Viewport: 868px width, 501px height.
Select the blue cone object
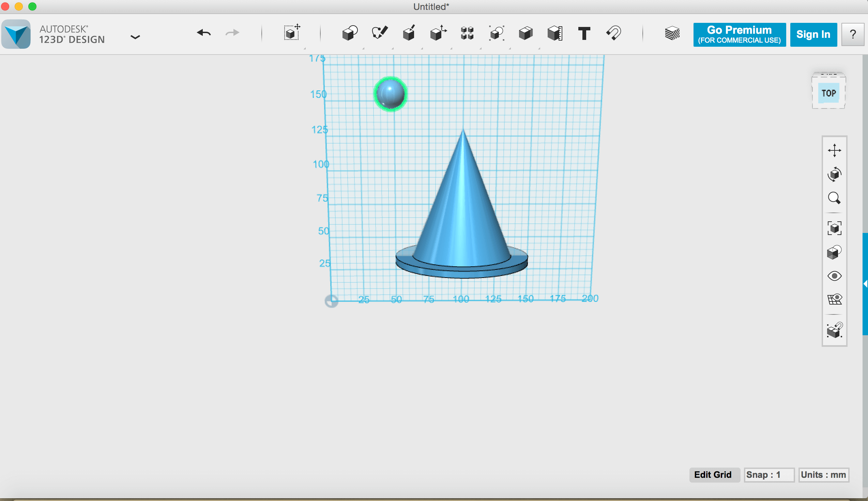(x=462, y=206)
